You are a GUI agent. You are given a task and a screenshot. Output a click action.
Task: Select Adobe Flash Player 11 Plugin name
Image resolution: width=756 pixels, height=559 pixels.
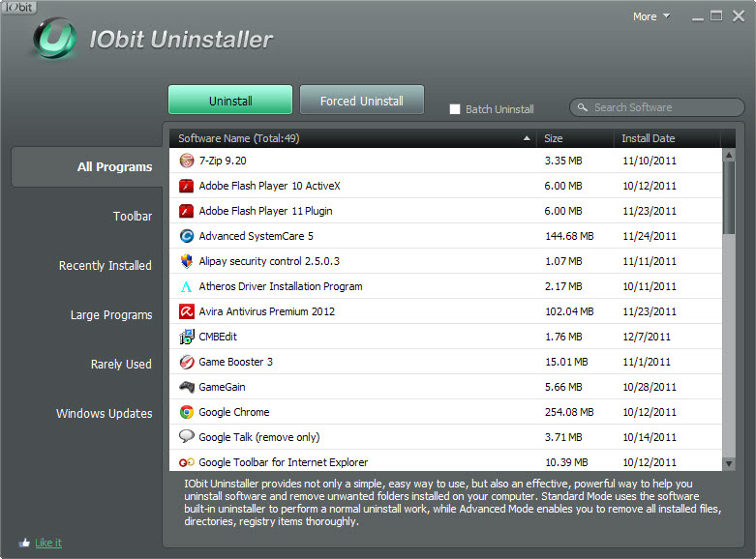(x=265, y=211)
